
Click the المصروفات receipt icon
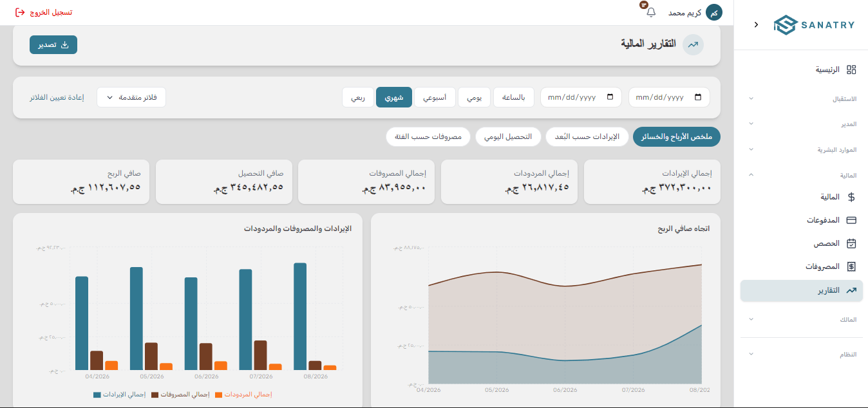(x=851, y=266)
